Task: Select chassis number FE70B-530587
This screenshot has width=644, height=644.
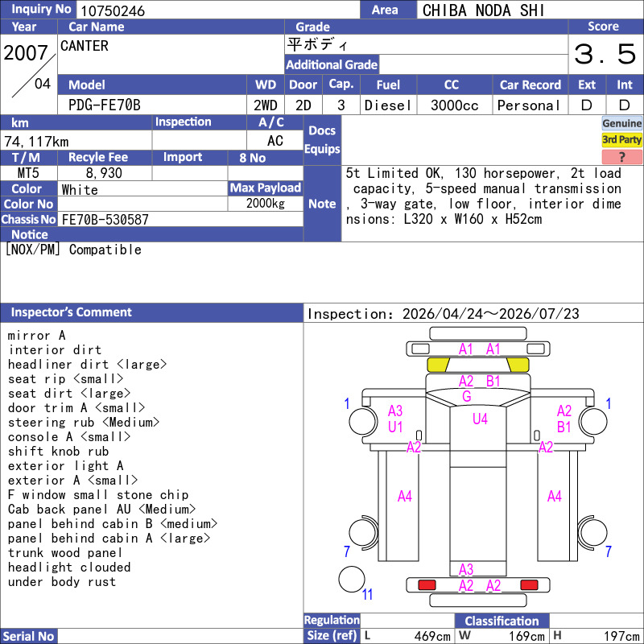Action: click(x=105, y=219)
